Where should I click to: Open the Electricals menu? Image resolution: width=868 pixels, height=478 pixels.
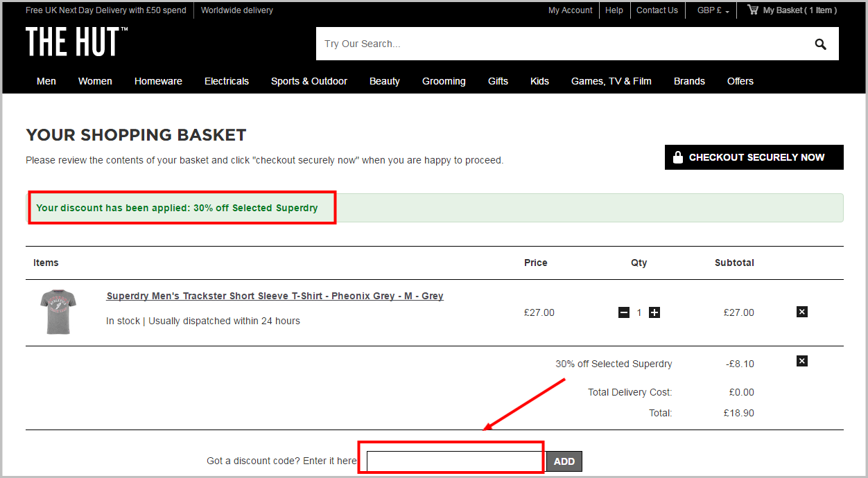tap(227, 81)
